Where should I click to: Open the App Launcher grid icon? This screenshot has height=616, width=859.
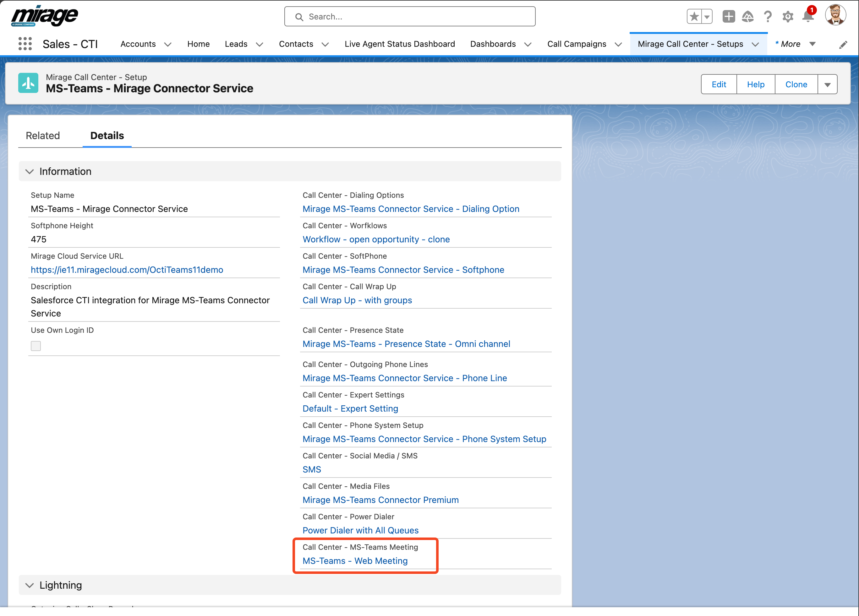click(x=25, y=44)
